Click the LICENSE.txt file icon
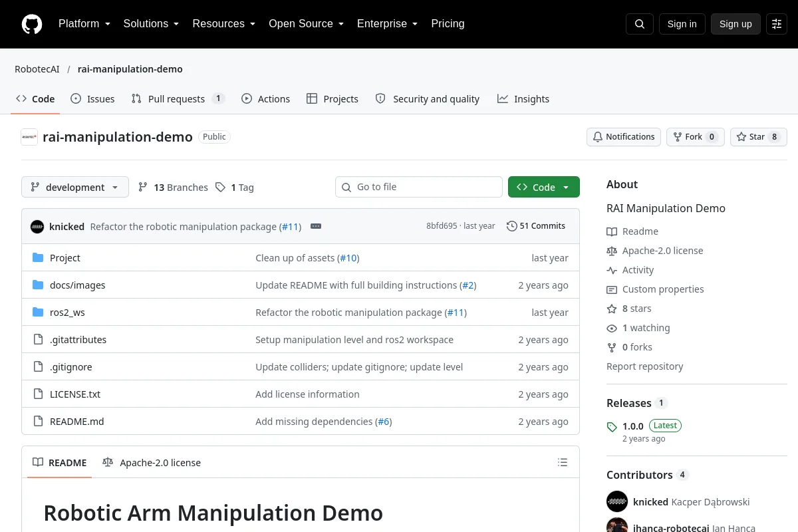The width and height of the screenshot is (798, 532). tap(38, 394)
